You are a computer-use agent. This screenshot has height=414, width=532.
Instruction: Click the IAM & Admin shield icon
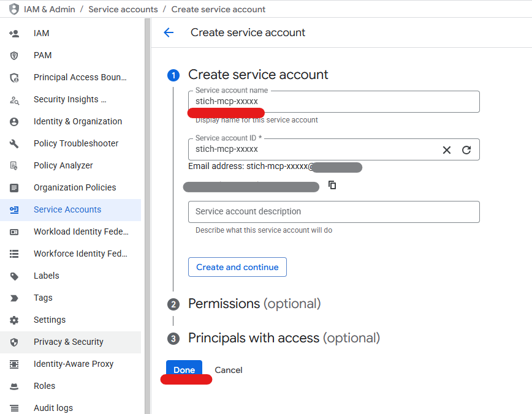click(x=14, y=9)
